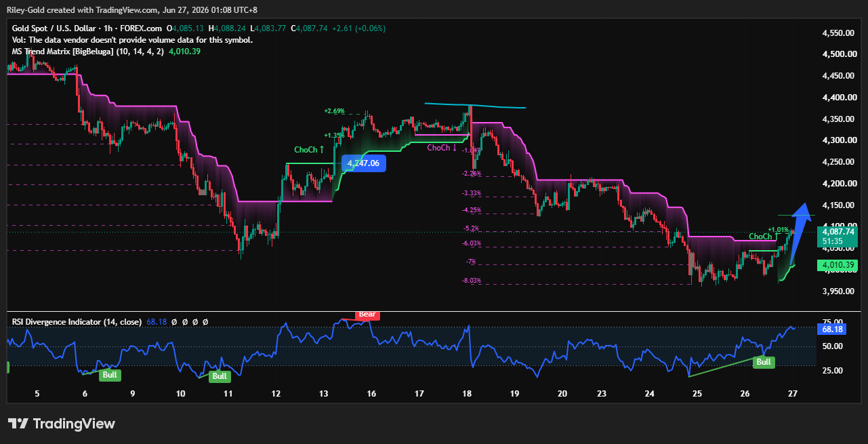Click 4,550.00 on the price axis

click(x=837, y=33)
